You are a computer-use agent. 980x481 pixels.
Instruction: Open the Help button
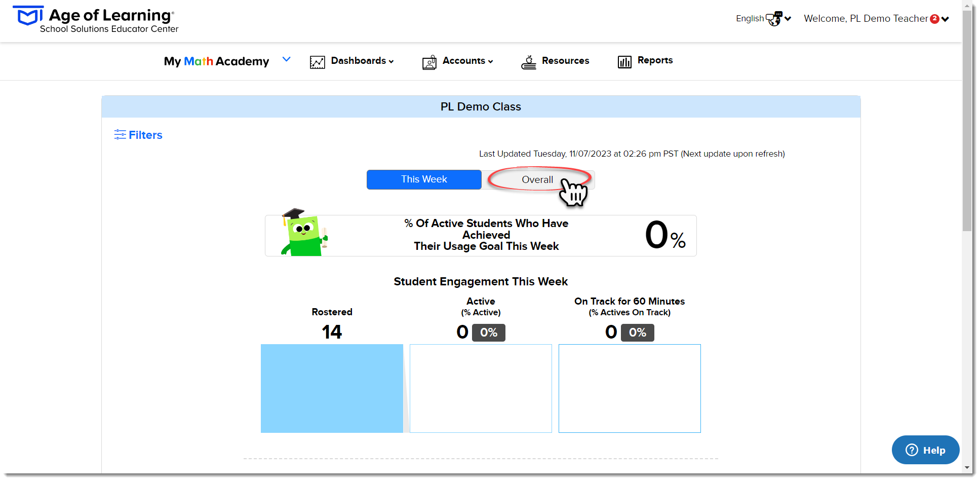click(925, 450)
